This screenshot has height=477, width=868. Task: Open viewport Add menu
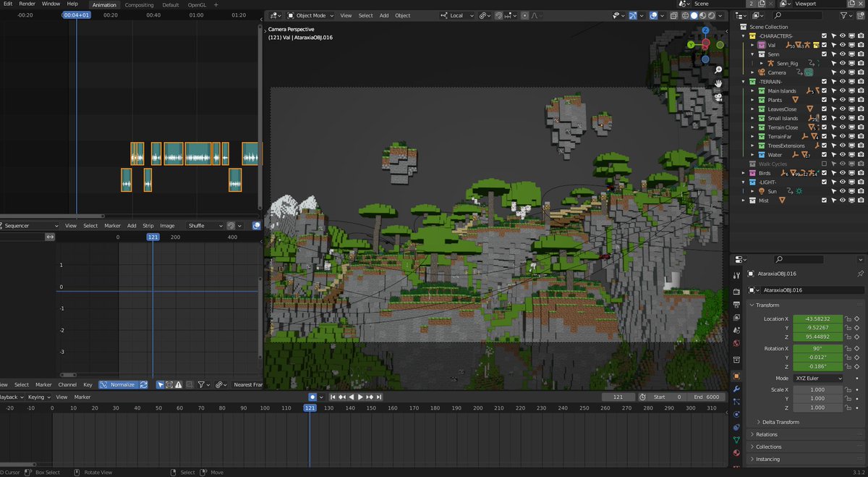[384, 15]
